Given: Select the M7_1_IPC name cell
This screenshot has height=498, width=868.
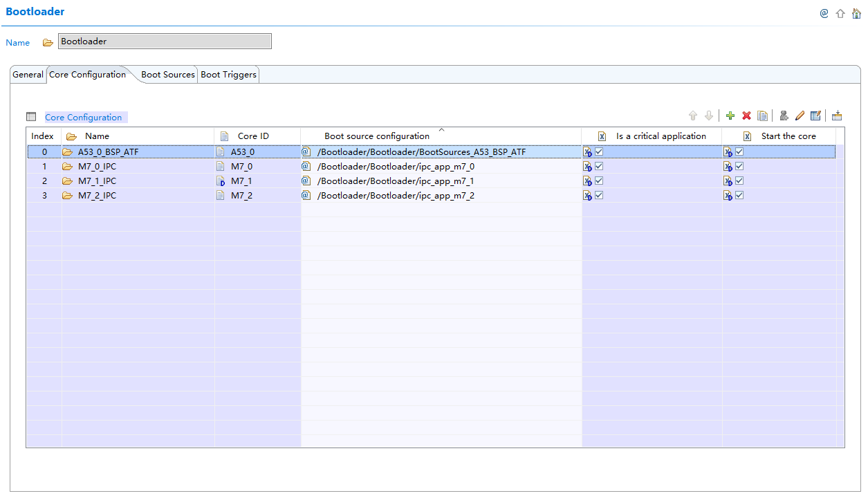Looking at the screenshot, I should (138, 181).
